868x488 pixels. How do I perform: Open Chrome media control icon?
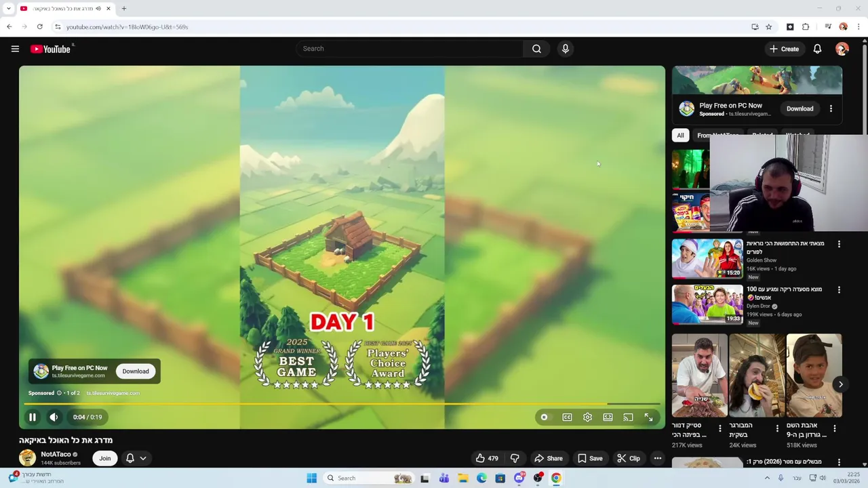coord(828,27)
